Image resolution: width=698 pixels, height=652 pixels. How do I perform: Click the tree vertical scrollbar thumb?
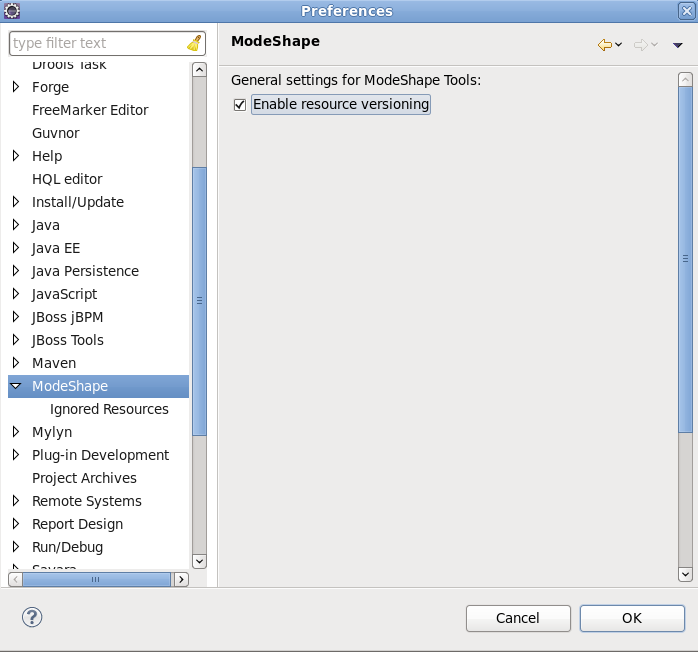click(199, 301)
